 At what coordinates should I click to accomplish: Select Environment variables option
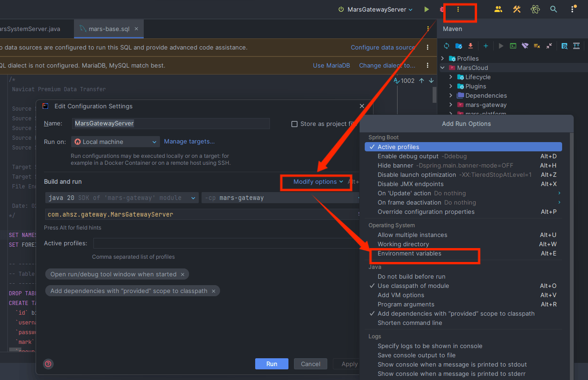463,253
